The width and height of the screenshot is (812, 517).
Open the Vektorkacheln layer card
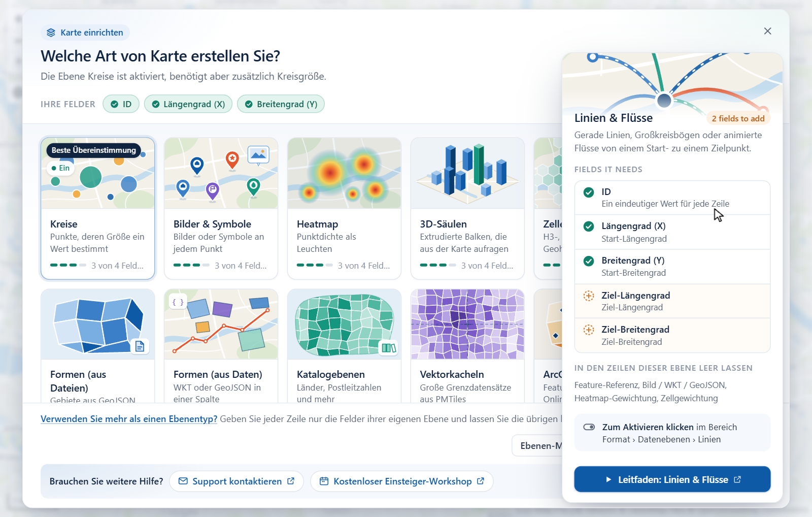[x=467, y=346]
